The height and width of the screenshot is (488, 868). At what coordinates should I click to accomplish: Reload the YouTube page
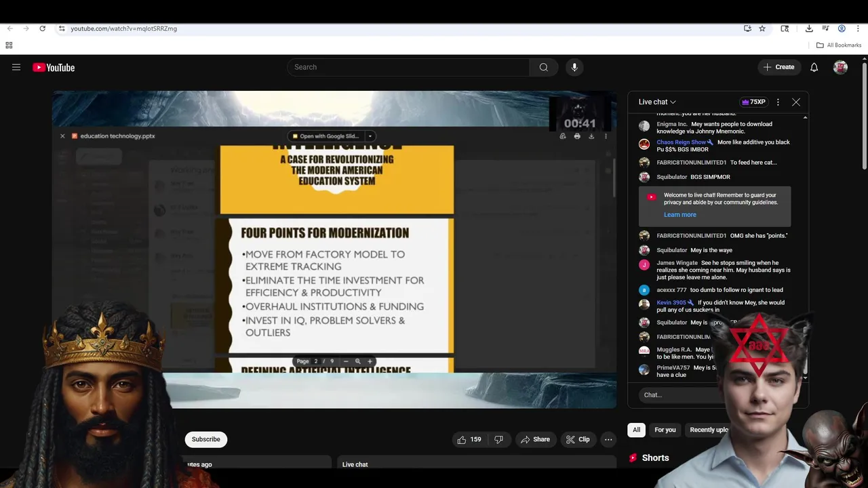click(42, 28)
